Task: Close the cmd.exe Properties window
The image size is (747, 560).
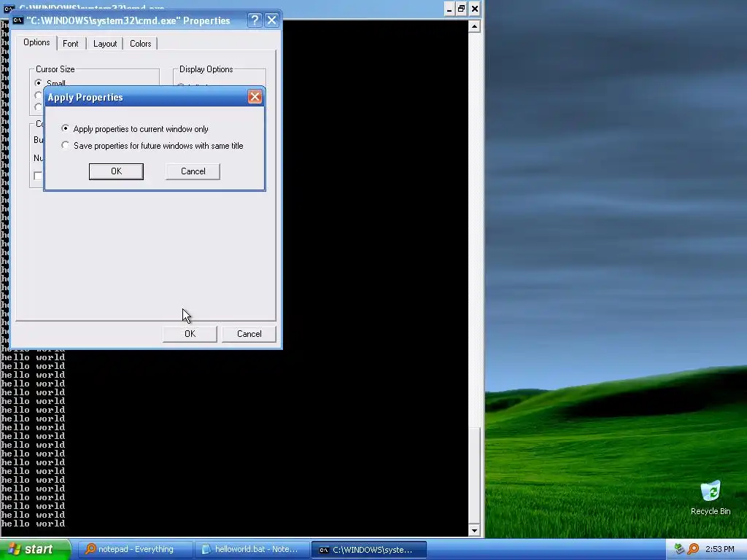Action: pos(271,20)
